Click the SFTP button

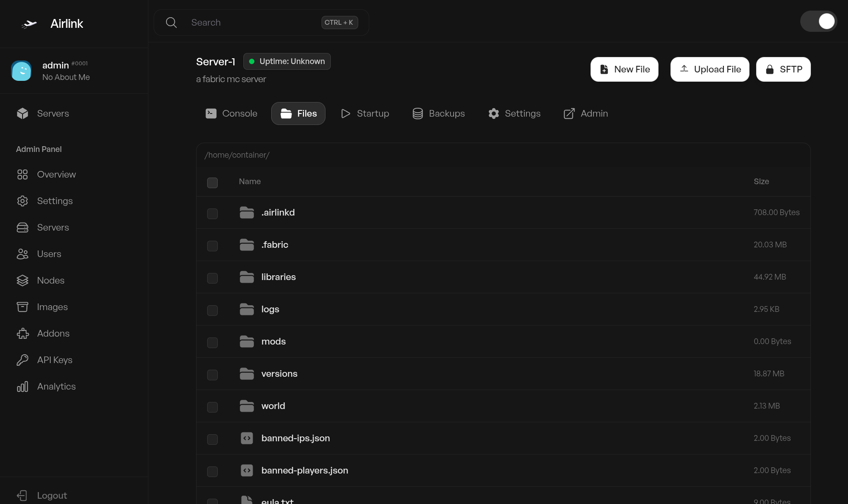coord(783,69)
